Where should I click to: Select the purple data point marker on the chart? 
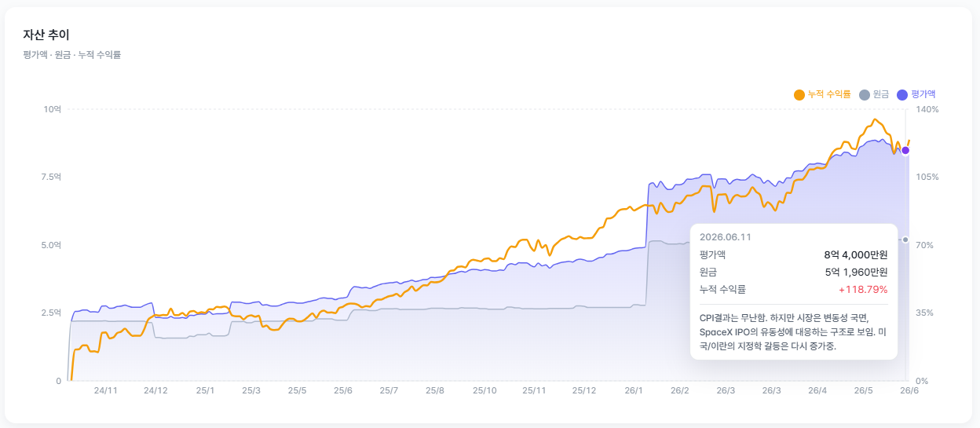point(905,150)
